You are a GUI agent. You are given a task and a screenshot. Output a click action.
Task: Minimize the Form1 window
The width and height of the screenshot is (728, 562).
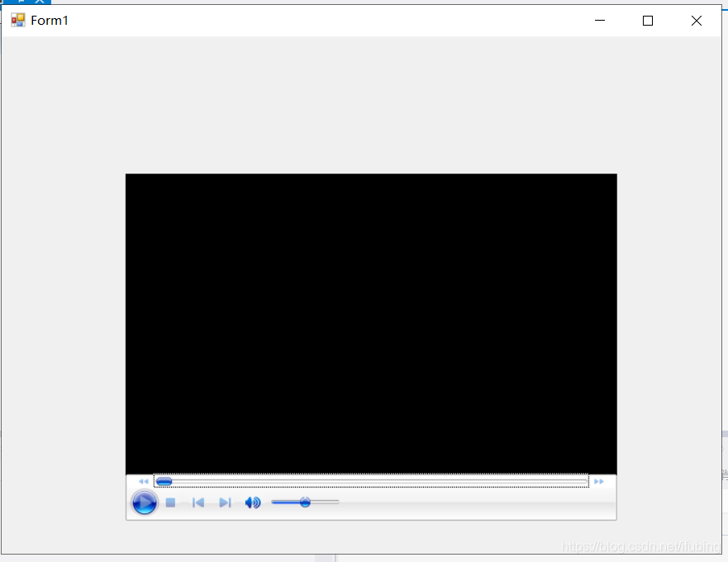click(x=600, y=21)
